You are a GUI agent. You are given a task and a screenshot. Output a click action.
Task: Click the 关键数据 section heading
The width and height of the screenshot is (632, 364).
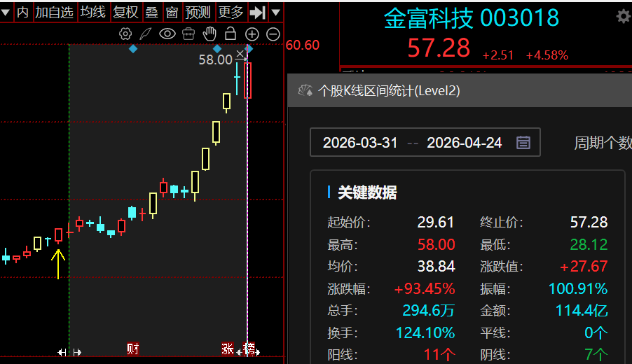367,192
